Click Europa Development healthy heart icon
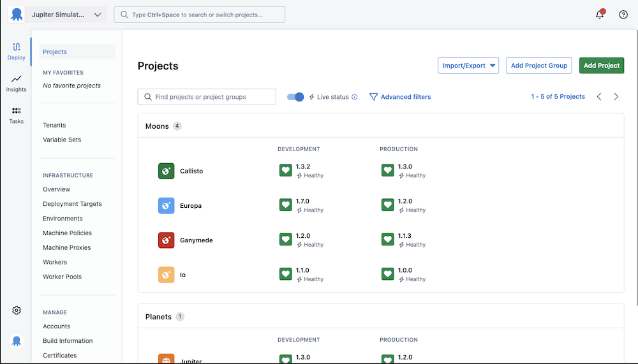638x364 pixels. tap(286, 205)
